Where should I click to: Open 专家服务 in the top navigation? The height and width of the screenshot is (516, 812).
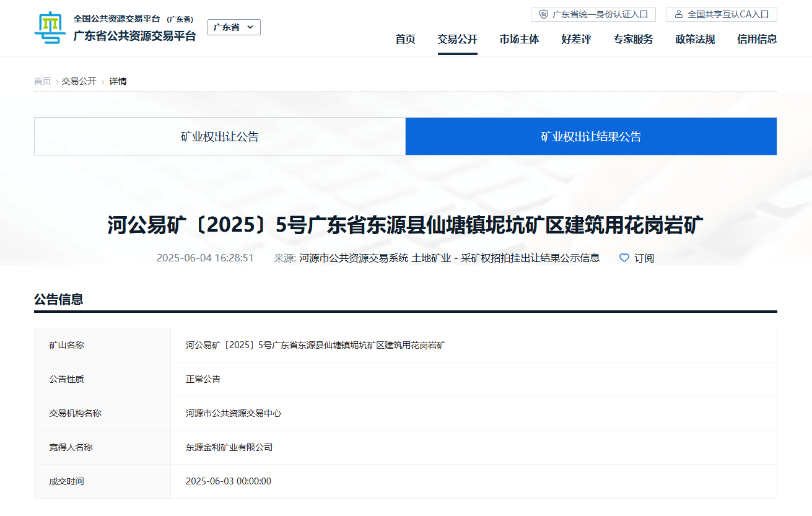pyautogui.click(x=633, y=40)
